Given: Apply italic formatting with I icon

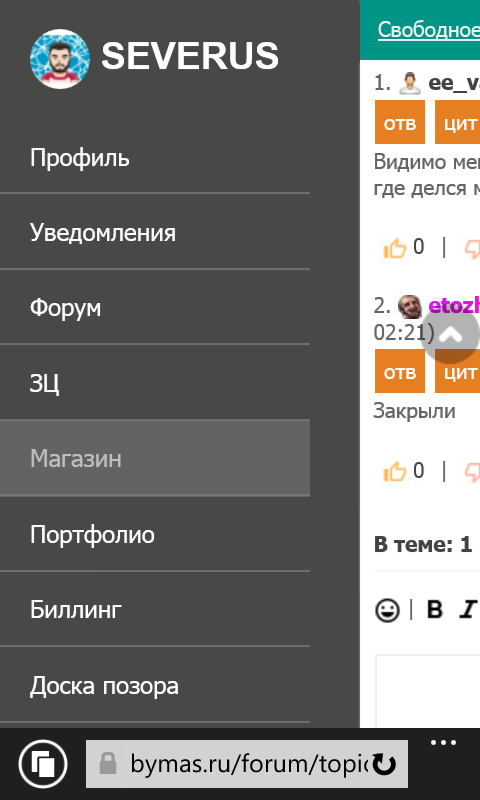Looking at the screenshot, I should click(x=467, y=610).
